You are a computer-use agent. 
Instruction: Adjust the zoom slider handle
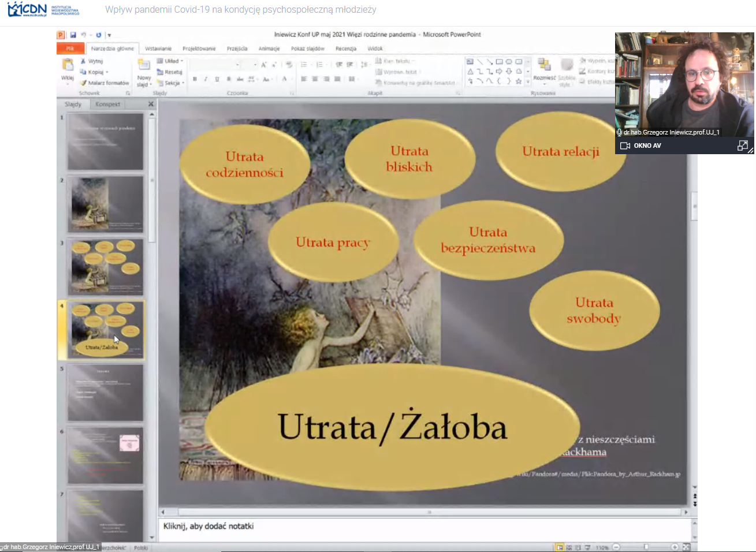(x=646, y=547)
